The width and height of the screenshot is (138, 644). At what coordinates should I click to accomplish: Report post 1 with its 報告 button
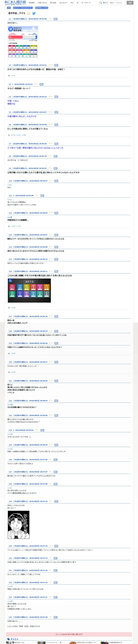coord(56,19)
